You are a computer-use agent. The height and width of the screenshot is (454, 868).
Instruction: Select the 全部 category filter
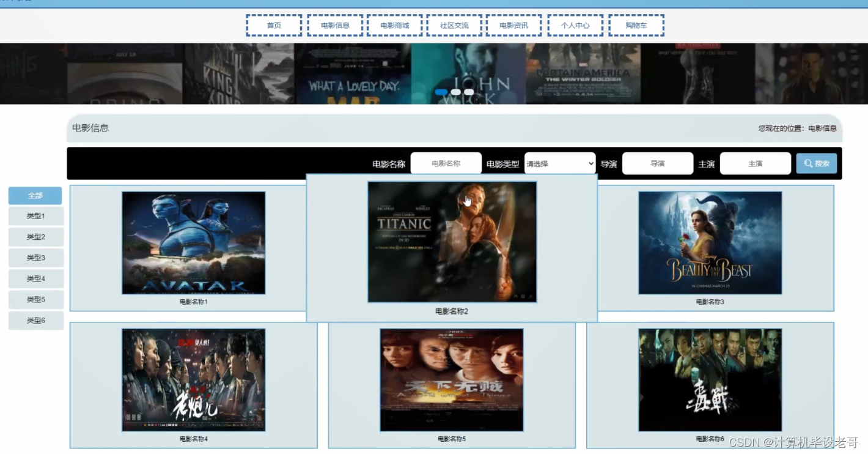point(35,196)
